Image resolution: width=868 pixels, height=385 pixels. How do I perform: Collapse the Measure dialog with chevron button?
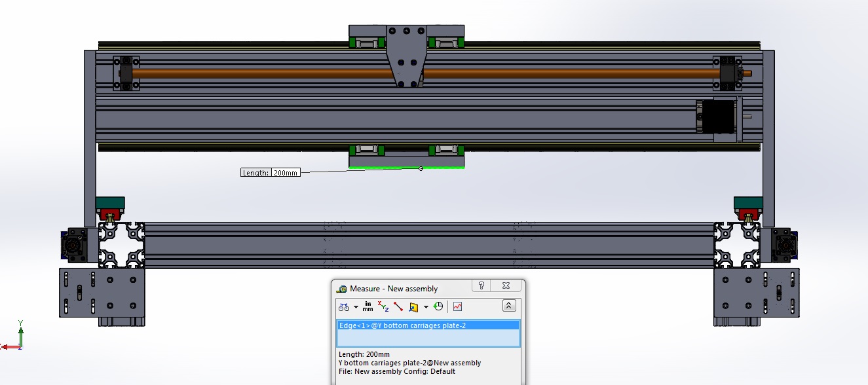coord(509,306)
